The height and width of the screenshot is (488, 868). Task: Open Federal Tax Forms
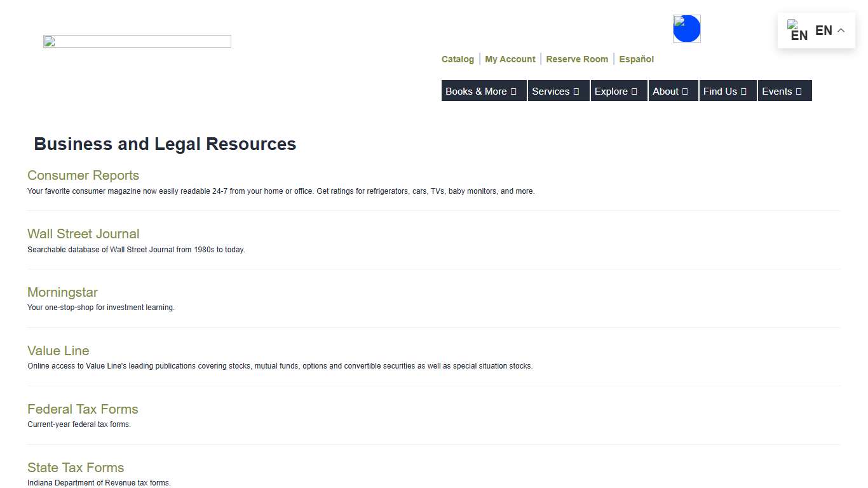click(83, 409)
